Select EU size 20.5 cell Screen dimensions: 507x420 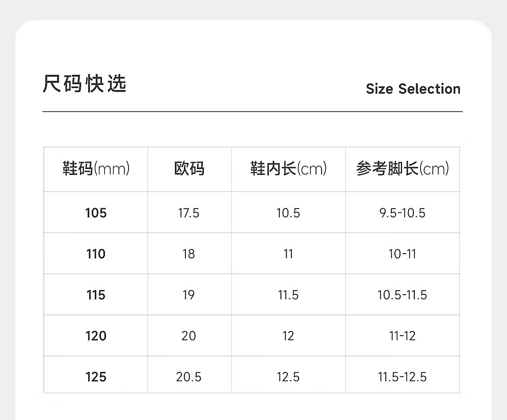coord(188,377)
